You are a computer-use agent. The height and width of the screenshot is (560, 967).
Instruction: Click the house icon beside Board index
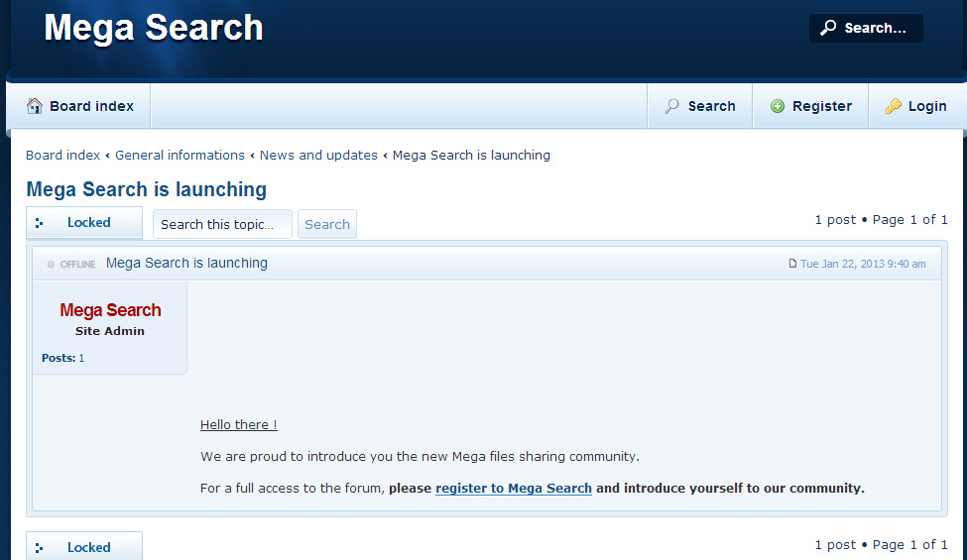[35, 106]
